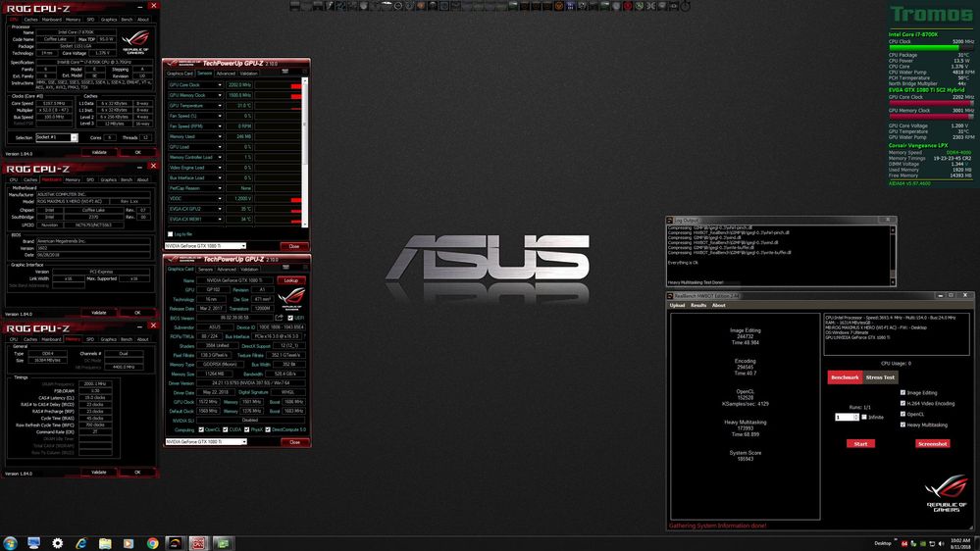The width and height of the screenshot is (980, 551).
Task: Click the Caches tab in CPU-Z CPU window
Action: (30, 20)
